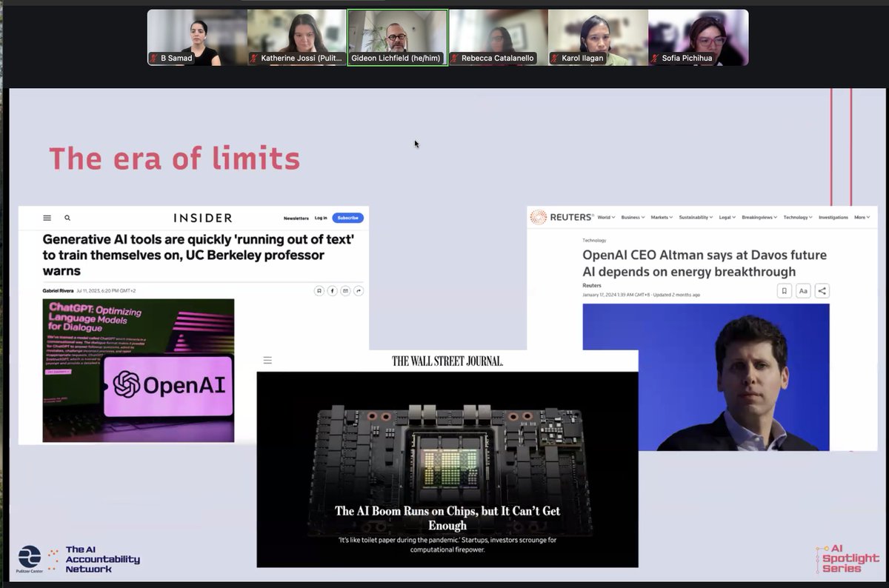Click author name Gabriel Rivera
889x588 pixels.
click(x=58, y=291)
